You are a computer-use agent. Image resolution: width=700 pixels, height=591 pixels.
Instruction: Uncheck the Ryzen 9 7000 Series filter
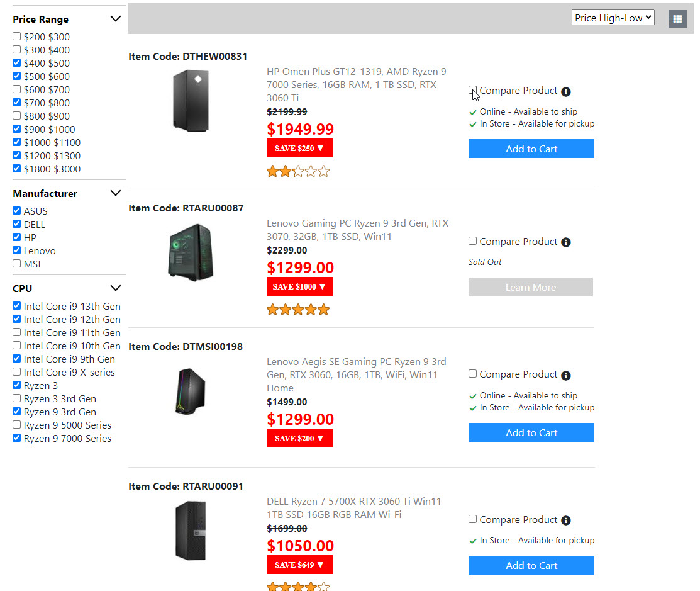[17, 438]
